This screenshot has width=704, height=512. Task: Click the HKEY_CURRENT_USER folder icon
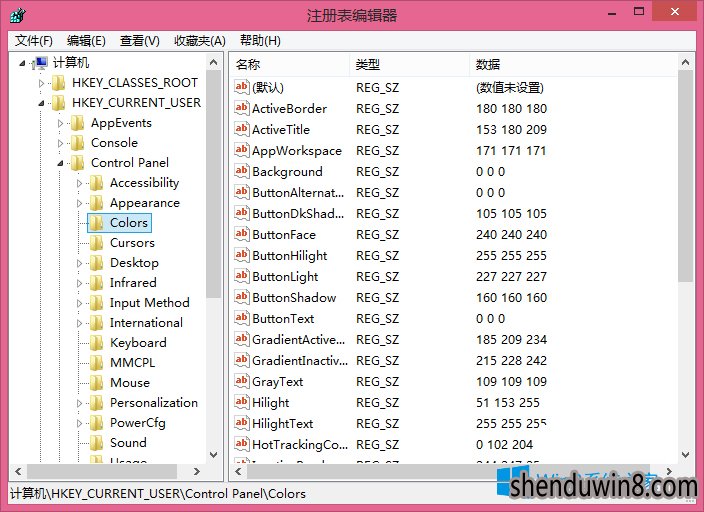click(59, 103)
